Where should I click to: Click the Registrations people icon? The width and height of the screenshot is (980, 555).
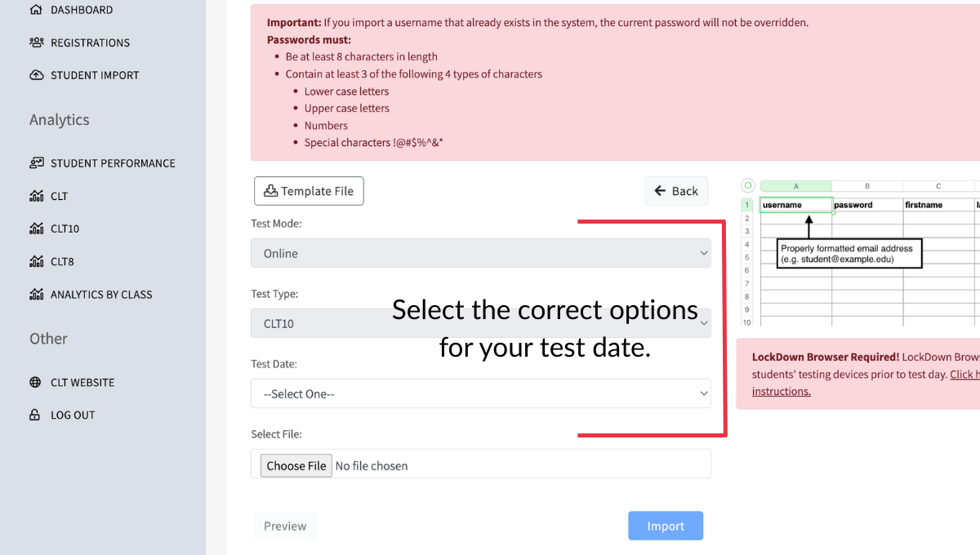click(x=35, y=42)
